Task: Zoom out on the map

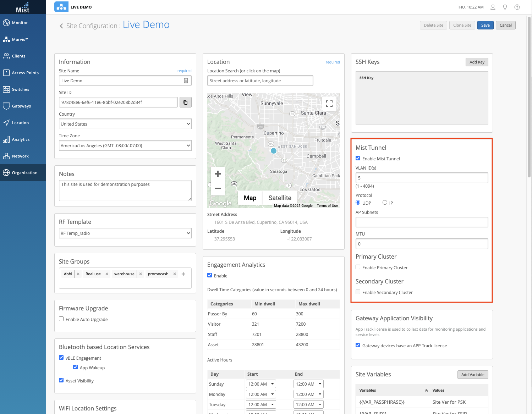Action: (218, 188)
